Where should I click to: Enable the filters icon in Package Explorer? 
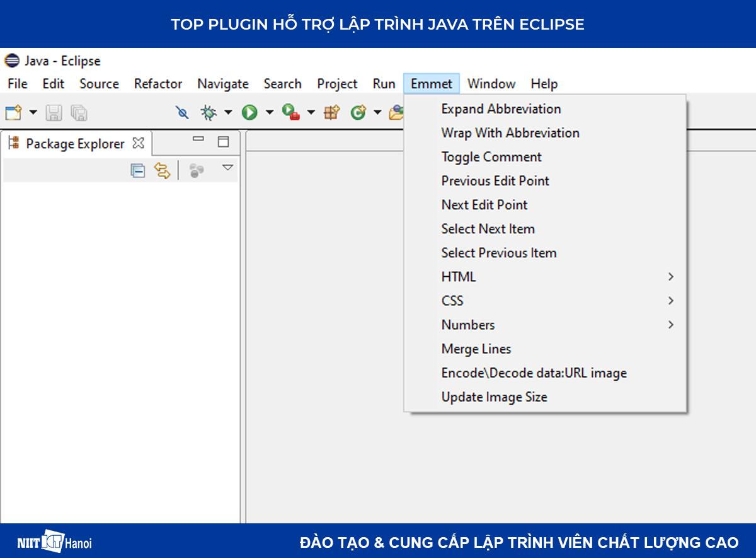coord(195,170)
